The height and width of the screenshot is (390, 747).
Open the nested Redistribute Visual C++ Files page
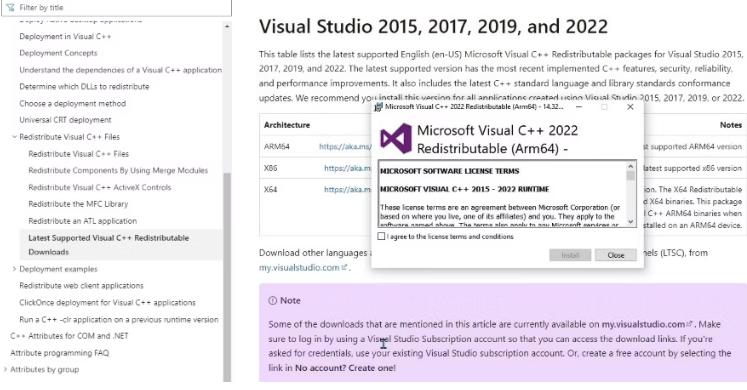79,154
